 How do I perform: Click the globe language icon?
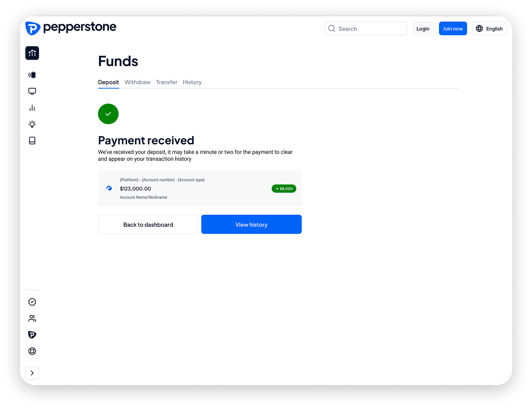click(479, 29)
